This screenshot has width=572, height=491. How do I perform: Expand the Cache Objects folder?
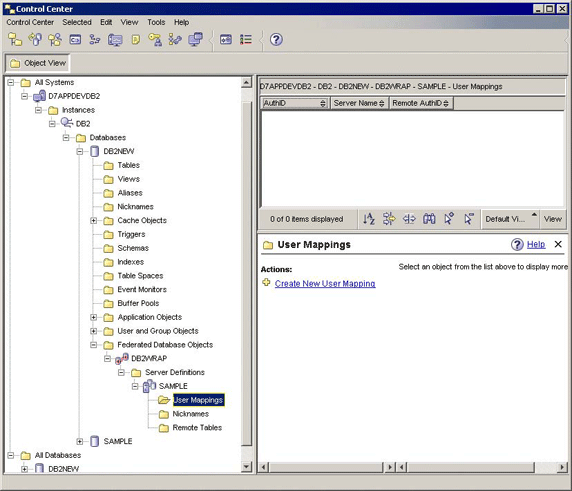click(94, 220)
